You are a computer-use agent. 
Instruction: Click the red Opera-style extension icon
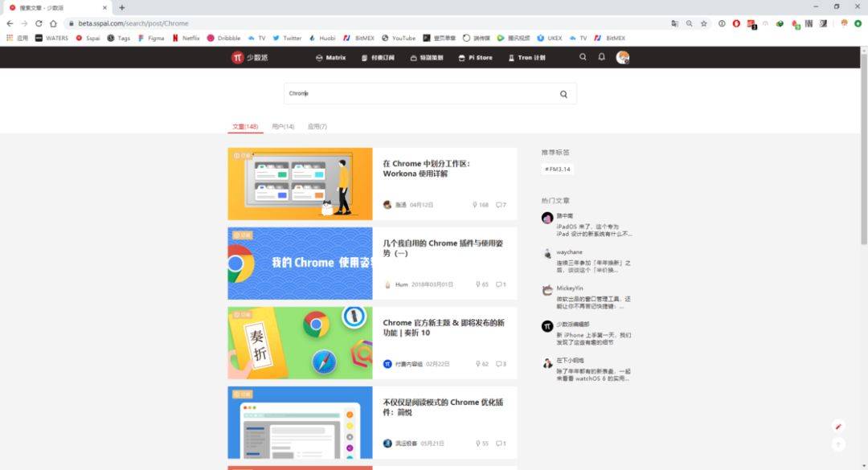pyautogui.click(x=736, y=23)
